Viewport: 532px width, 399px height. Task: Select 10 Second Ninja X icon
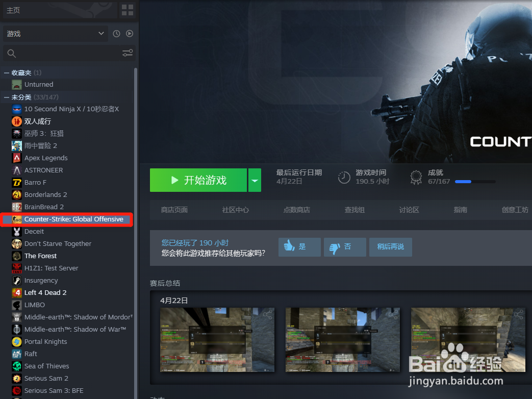click(x=17, y=109)
